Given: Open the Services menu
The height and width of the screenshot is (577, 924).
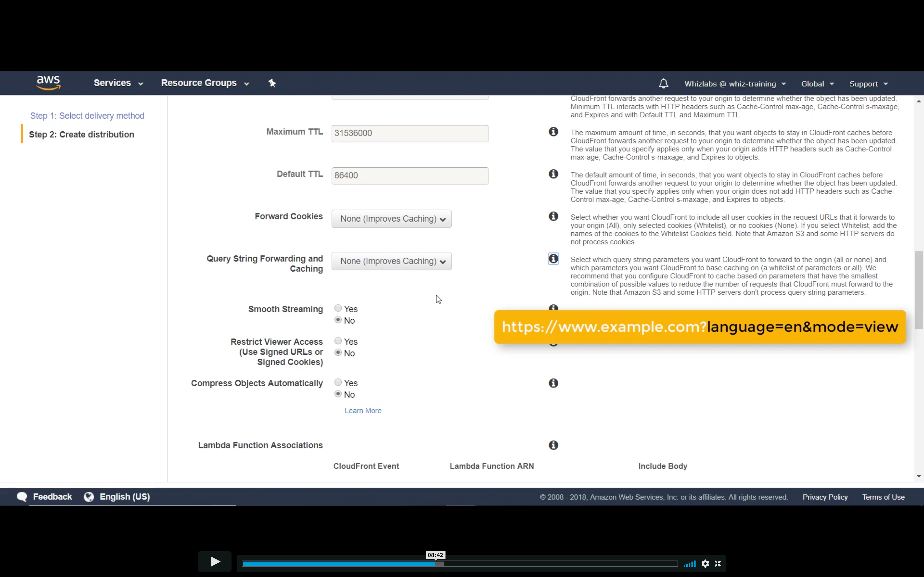Looking at the screenshot, I should [x=118, y=83].
